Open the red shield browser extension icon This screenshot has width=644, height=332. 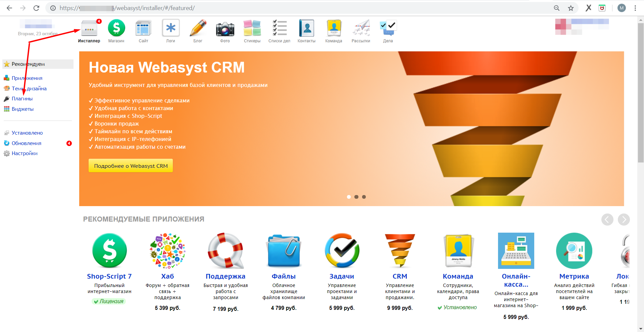pyautogui.click(x=602, y=8)
